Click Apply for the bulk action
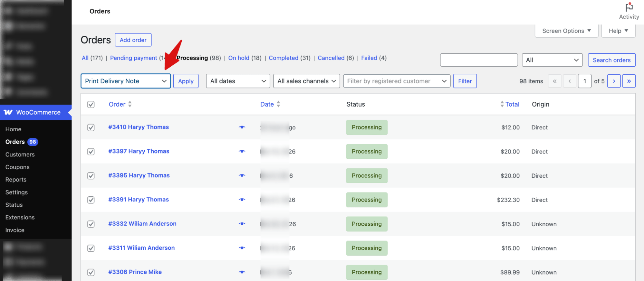The width and height of the screenshot is (644, 281). point(186,81)
